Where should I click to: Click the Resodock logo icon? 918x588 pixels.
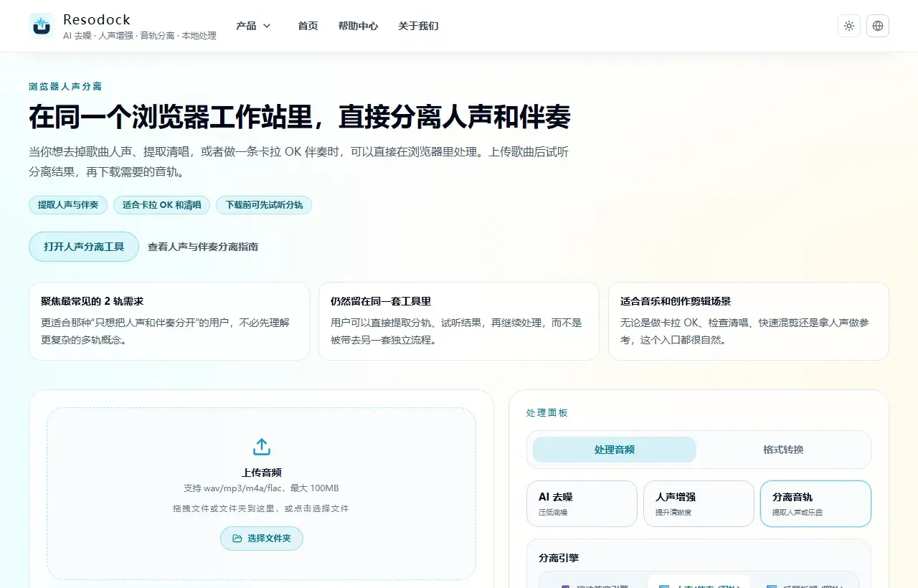pos(42,26)
